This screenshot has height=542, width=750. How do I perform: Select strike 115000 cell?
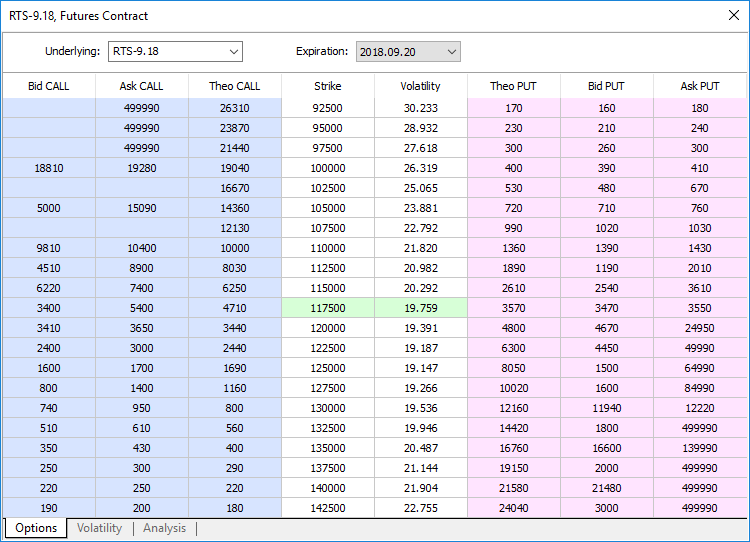tap(328, 288)
